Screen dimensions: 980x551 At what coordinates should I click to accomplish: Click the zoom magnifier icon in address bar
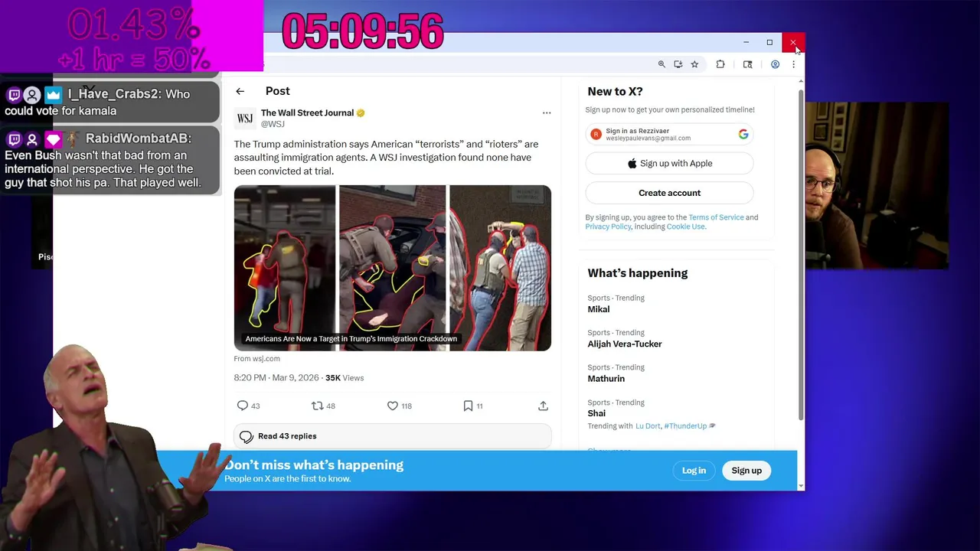click(x=661, y=64)
